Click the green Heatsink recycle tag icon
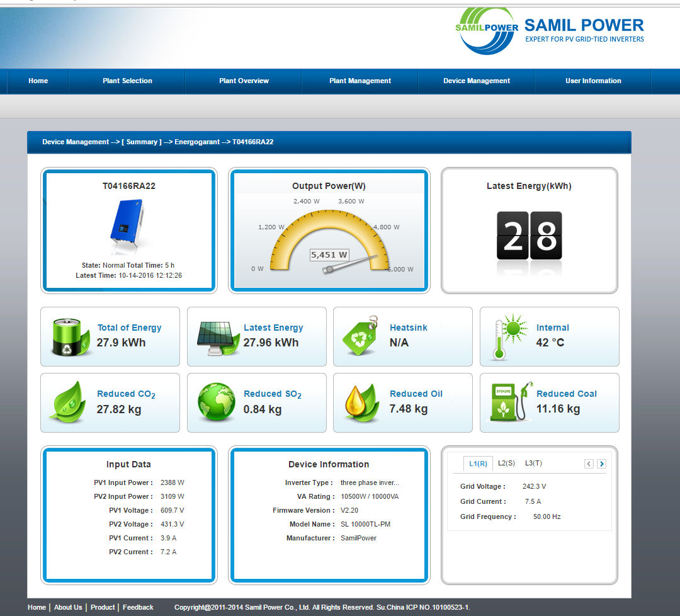This screenshot has width=680, height=616. click(360, 336)
